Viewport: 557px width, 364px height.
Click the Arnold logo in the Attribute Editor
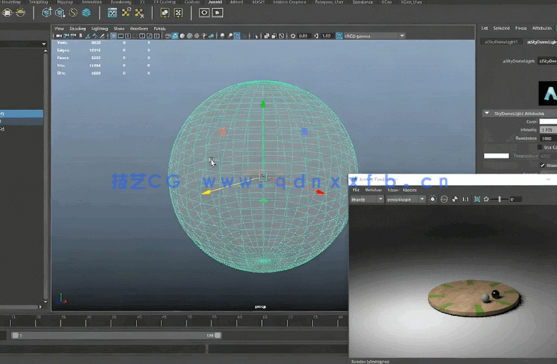coord(548,93)
